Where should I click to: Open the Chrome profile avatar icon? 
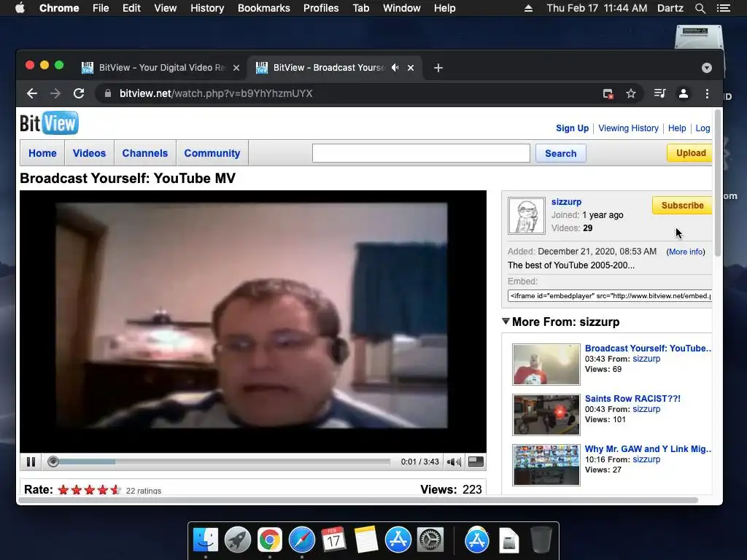click(x=683, y=94)
